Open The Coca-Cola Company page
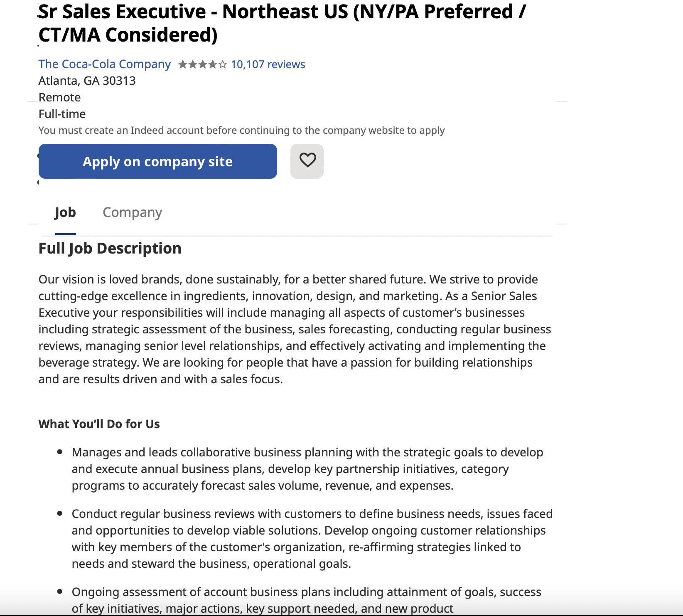This screenshot has width=683, height=616. [x=104, y=64]
